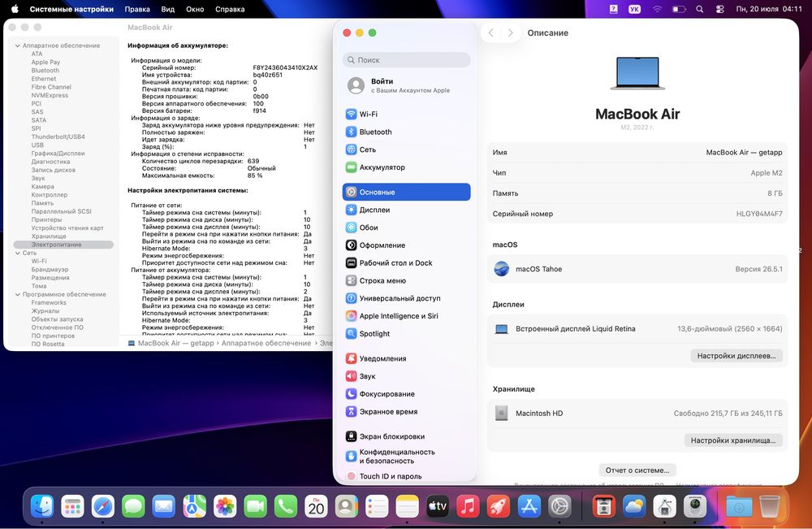This screenshot has height=529, width=812.
Task: Open the Apple menu
Action: click(15, 9)
